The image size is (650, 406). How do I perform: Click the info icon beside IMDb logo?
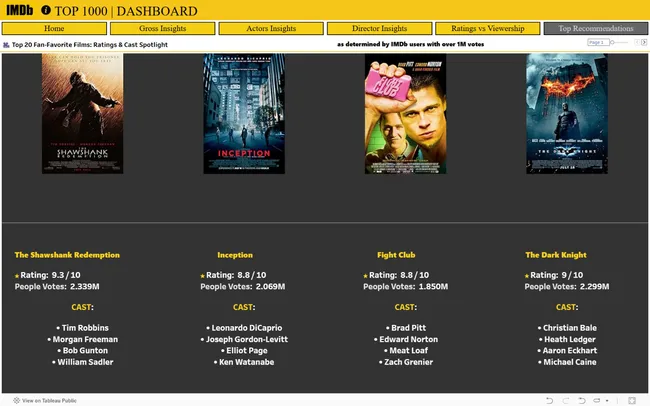[x=46, y=10]
